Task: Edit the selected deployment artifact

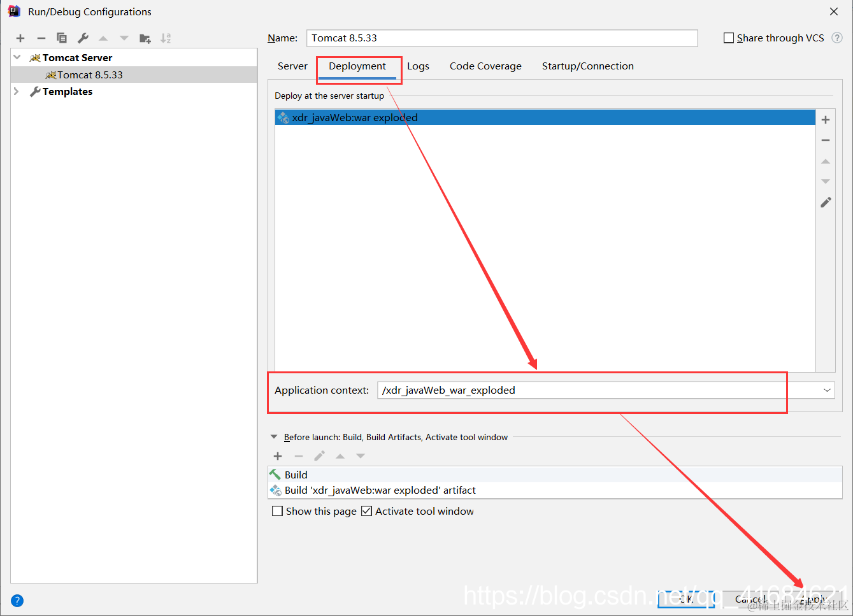Action: click(826, 203)
